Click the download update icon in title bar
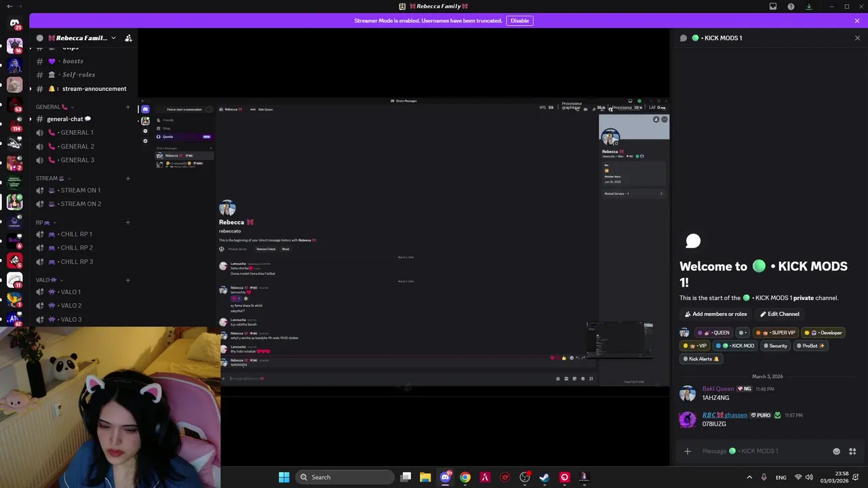This screenshot has width=868, height=488. tap(808, 6)
